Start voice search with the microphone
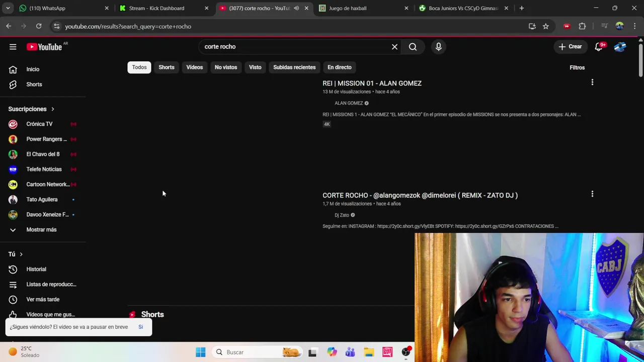The height and width of the screenshot is (362, 644). tap(439, 47)
